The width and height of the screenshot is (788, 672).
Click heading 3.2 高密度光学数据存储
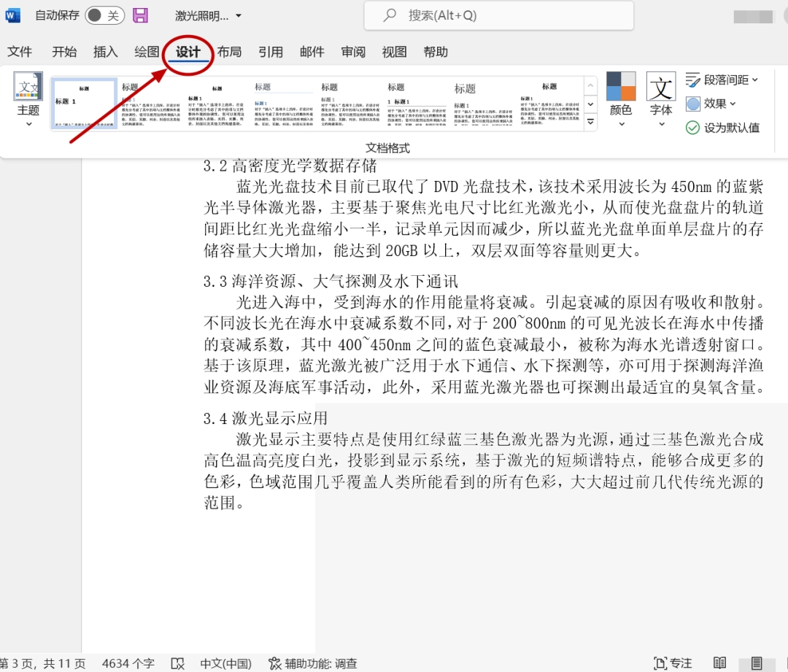click(290, 166)
